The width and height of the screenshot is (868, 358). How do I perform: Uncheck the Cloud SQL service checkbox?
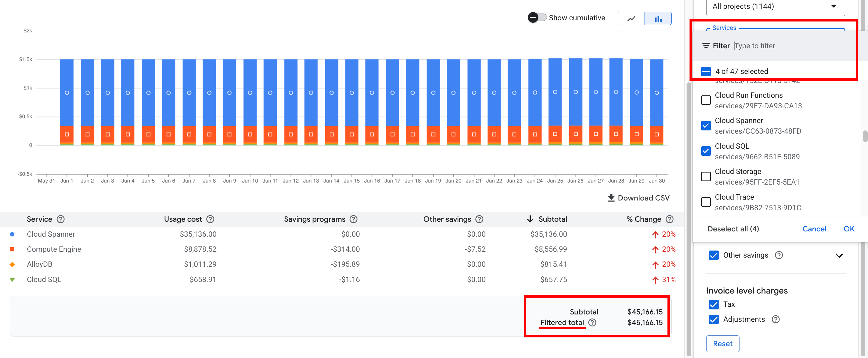(x=706, y=151)
